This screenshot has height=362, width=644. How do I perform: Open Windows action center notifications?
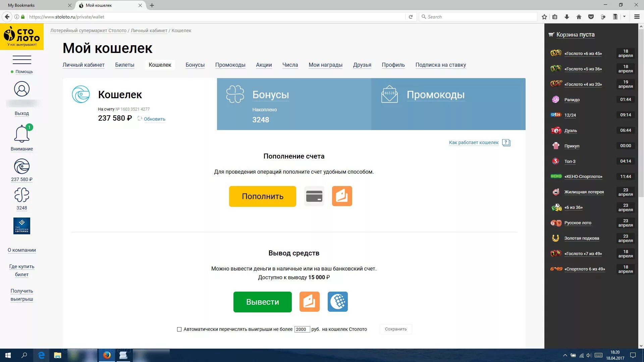coord(633,355)
